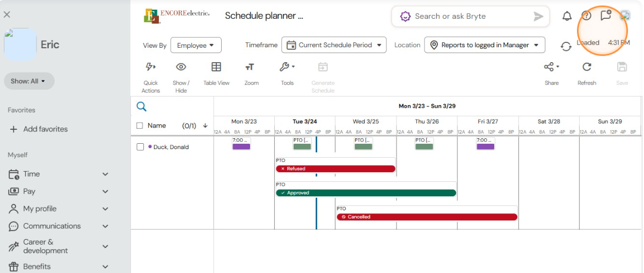The image size is (644, 273).
Task: Click the green Approved PTO bar
Action: coord(366,193)
